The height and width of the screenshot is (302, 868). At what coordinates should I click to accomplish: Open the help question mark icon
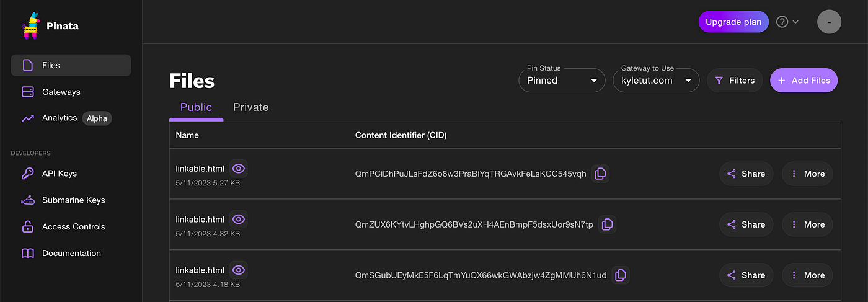point(782,22)
